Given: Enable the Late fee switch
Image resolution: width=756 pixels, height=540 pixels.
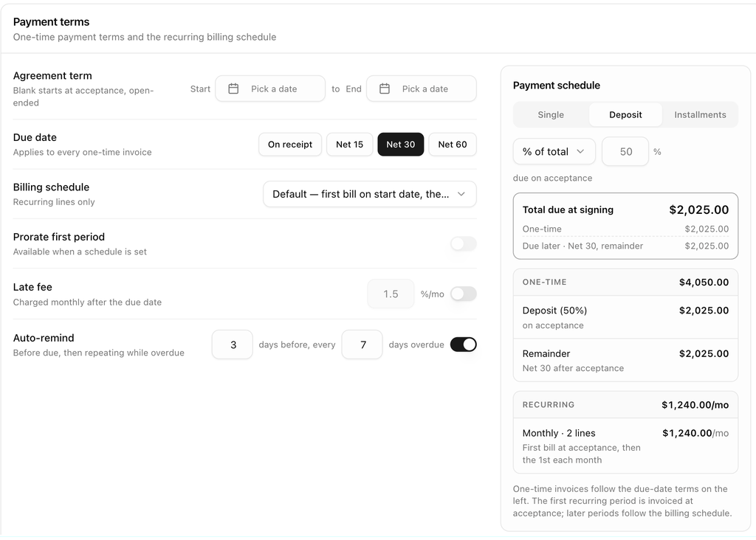Looking at the screenshot, I should [464, 294].
